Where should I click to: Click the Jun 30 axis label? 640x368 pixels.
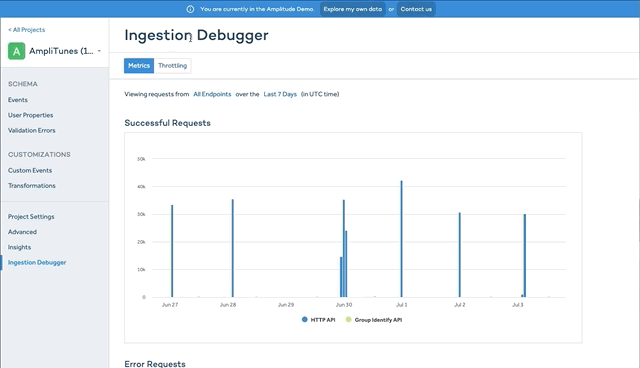344,305
